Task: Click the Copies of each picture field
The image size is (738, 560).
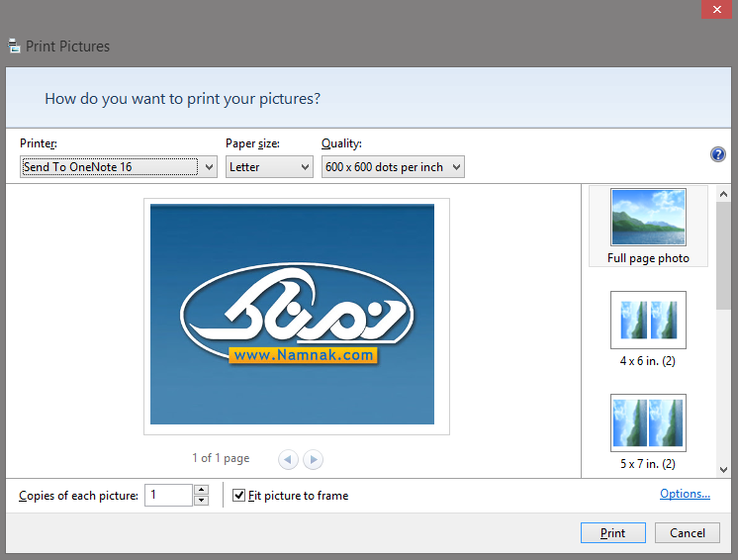Action: pyautogui.click(x=168, y=495)
